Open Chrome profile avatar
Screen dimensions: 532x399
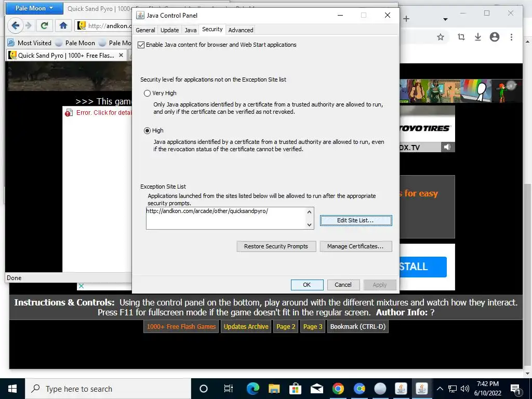pos(495,37)
